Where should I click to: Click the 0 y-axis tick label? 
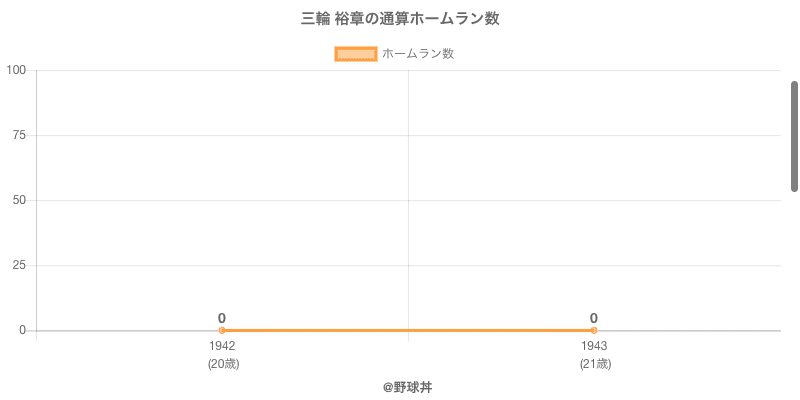(x=22, y=330)
